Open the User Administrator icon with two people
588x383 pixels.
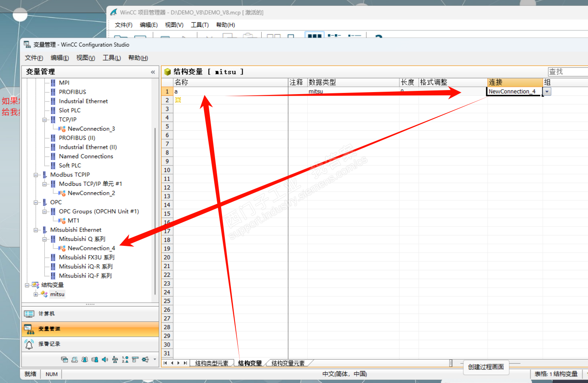click(x=84, y=359)
